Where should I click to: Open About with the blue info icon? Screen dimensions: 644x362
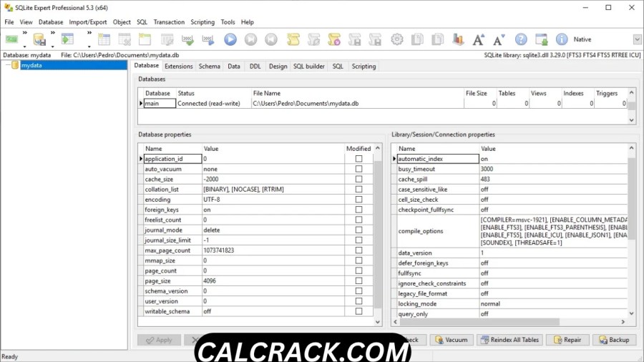pyautogui.click(x=562, y=39)
